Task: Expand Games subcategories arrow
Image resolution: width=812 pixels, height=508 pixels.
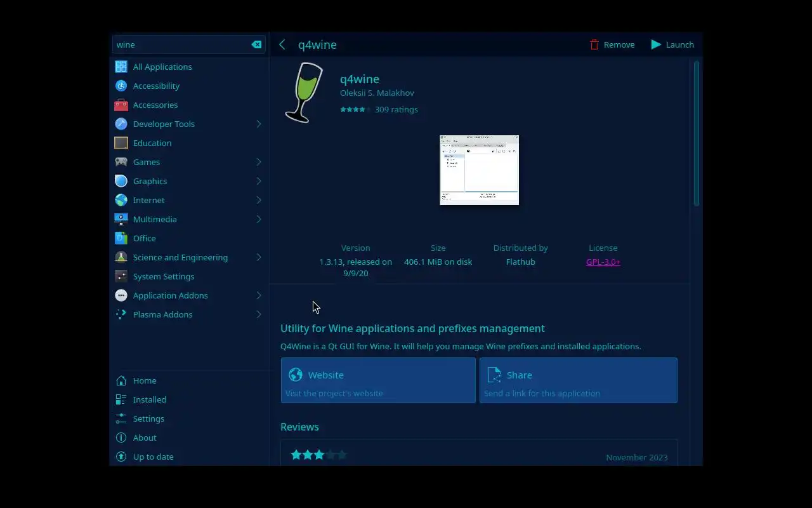Action: pyautogui.click(x=259, y=162)
